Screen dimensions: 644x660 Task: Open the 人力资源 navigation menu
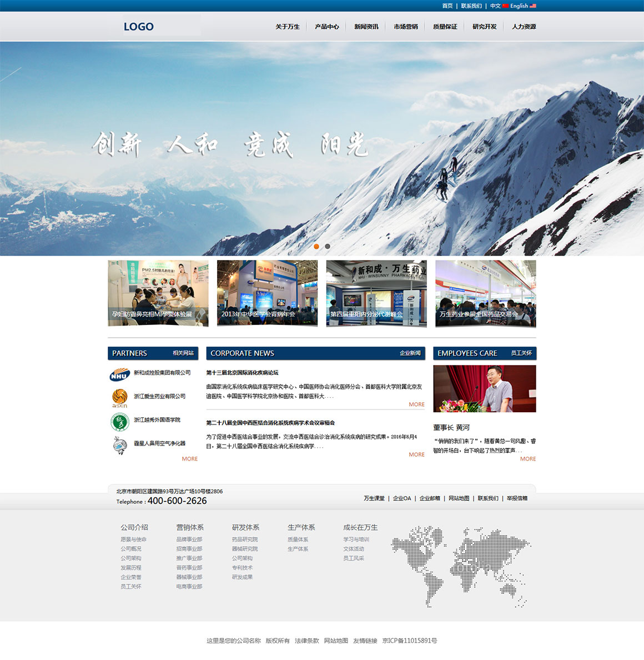(x=524, y=27)
